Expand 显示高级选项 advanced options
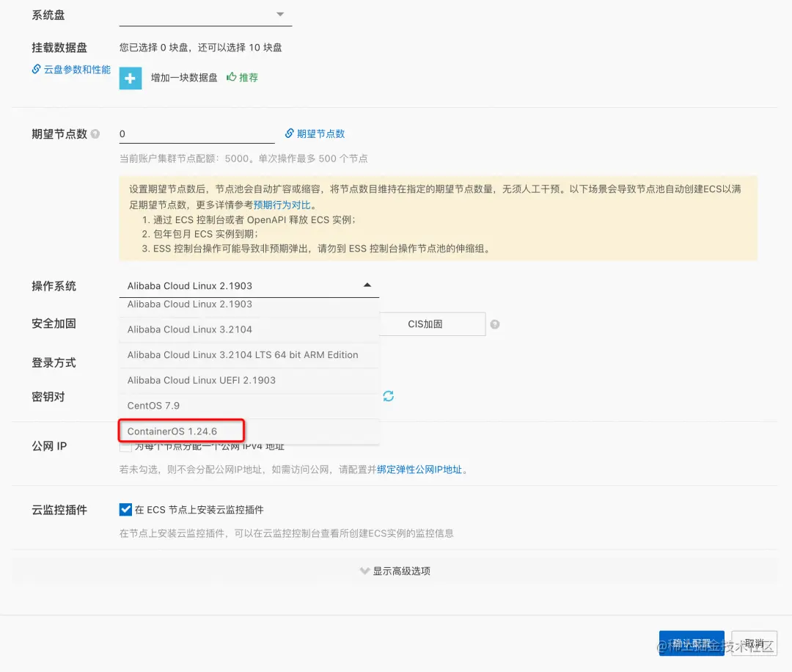The height and width of the screenshot is (672, 792). click(x=395, y=571)
